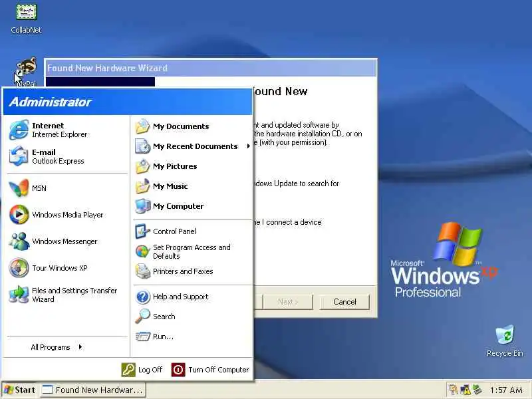Viewport: 532px width, 399px height.
Task: Click the My Computer monitor icon
Action: (142, 206)
